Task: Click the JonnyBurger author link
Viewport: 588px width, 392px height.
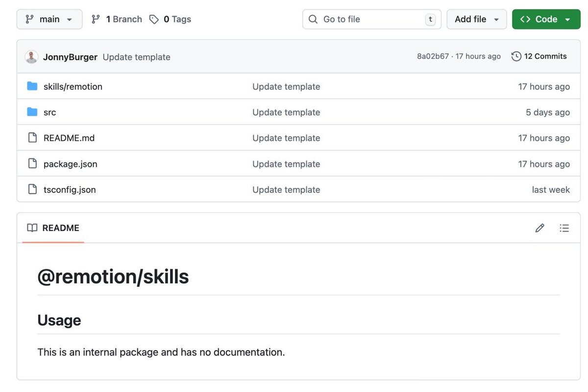Action: click(x=70, y=57)
